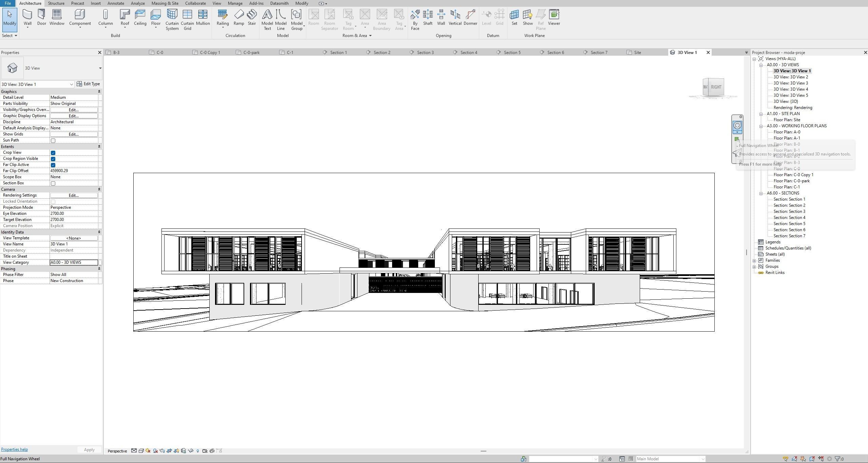This screenshot has width=868, height=463.
Task: Click the RIGHT face of the ViewCube
Action: coord(716,87)
